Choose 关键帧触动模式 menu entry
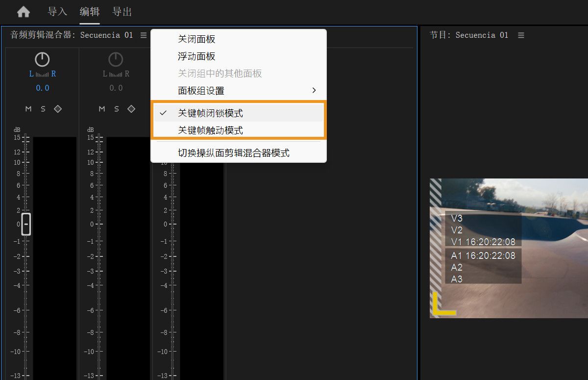The height and width of the screenshot is (380, 588). pos(239,130)
